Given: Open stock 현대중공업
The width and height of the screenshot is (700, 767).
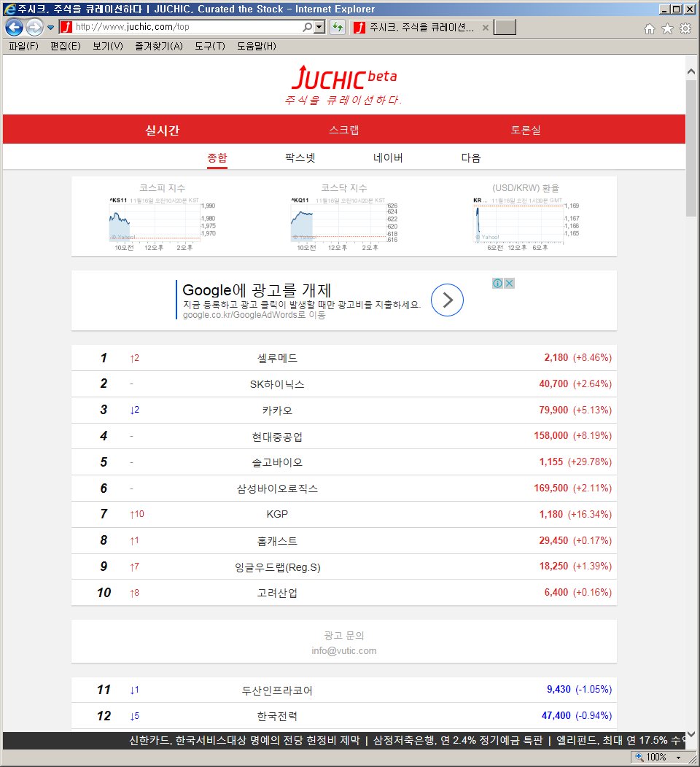Looking at the screenshot, I should 277,436.
